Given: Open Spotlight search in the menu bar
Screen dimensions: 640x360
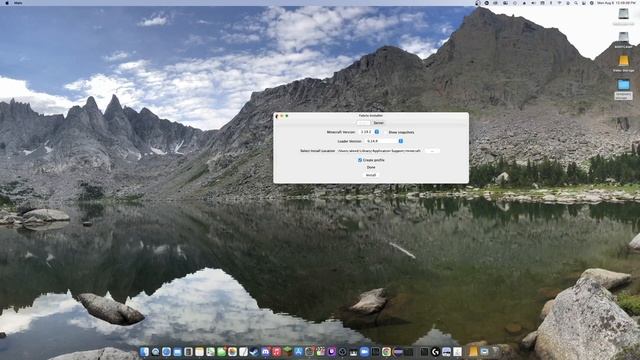Looking at the screenshot, I should tap(576, 3).
